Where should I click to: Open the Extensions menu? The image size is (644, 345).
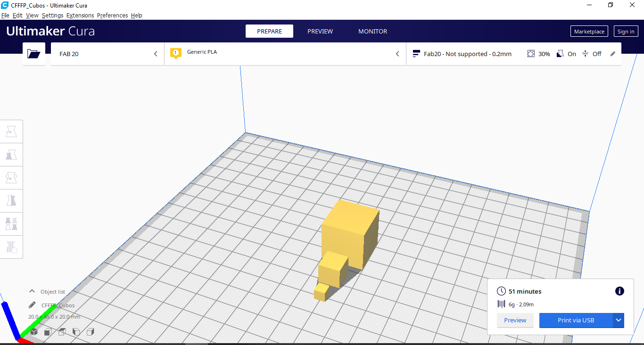[80, 15]
